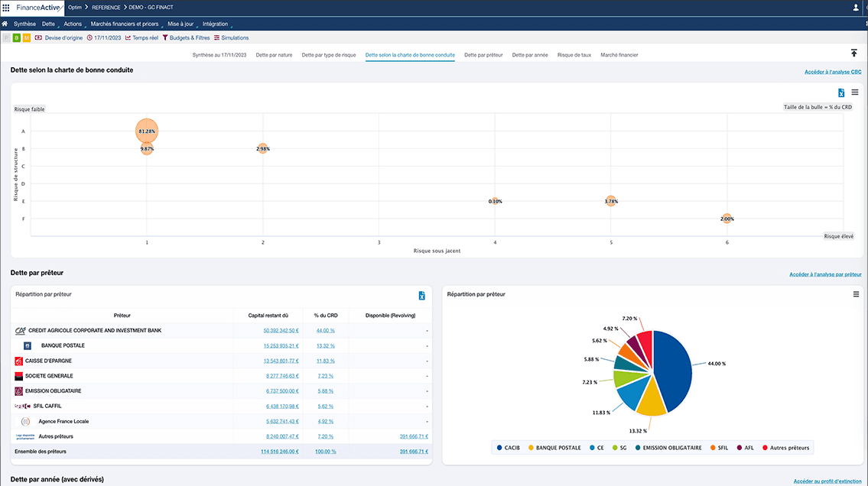
Task: Open Budgets & Filtres dropdown
Action: (186, 37)
